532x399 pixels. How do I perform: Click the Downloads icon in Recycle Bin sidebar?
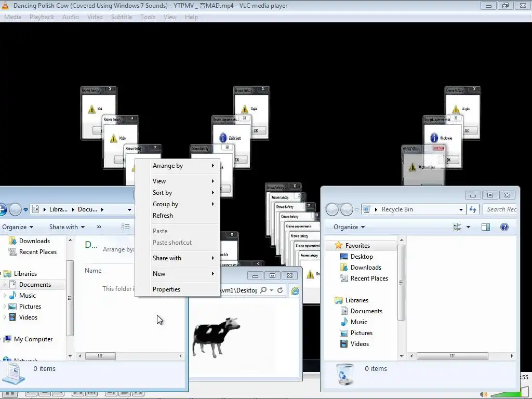[x=344, y=268]
